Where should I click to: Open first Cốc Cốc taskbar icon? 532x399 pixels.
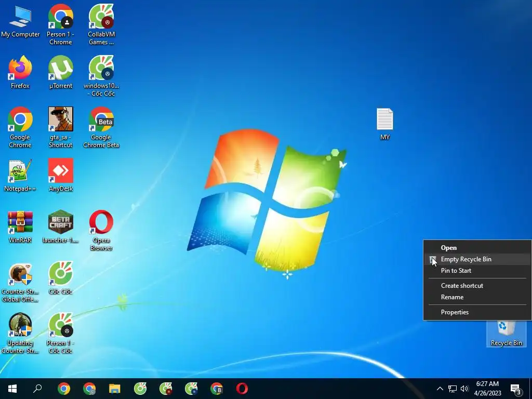[140, 389]
